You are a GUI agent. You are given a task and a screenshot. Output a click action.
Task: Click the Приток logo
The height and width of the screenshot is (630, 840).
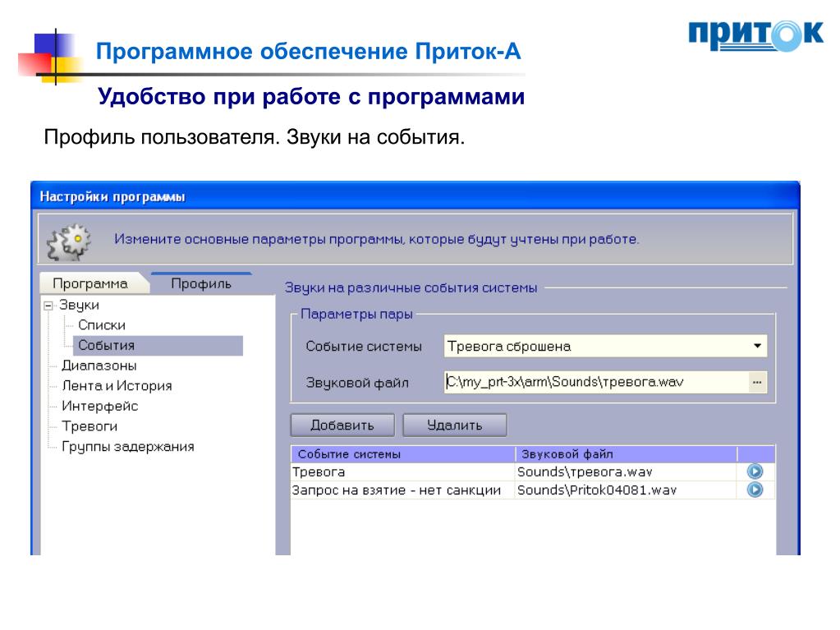(755, 36)
